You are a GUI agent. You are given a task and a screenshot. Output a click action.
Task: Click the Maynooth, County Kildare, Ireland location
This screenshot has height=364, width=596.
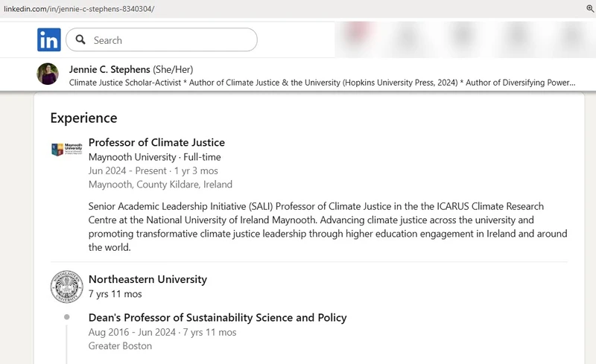point(160,185)
